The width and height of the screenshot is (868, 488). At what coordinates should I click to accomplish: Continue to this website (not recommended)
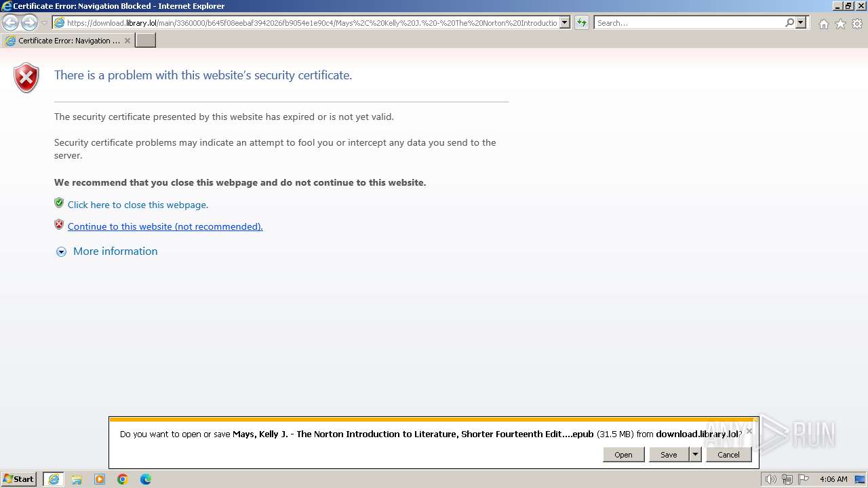165,226
